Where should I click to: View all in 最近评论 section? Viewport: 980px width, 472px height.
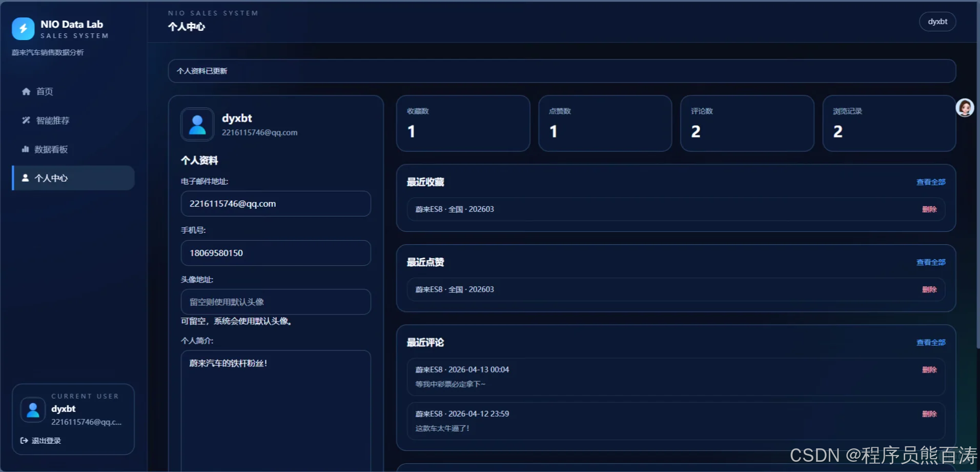pos(931,342)
